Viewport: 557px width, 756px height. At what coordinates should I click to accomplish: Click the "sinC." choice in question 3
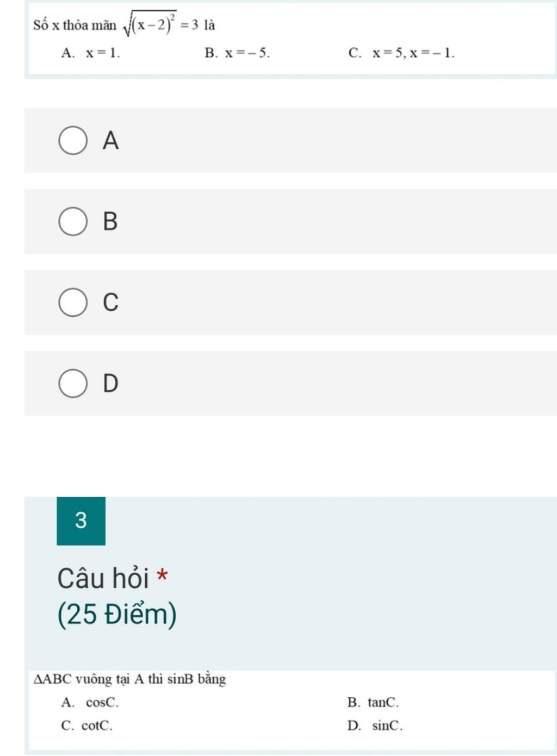pos(388,726)
